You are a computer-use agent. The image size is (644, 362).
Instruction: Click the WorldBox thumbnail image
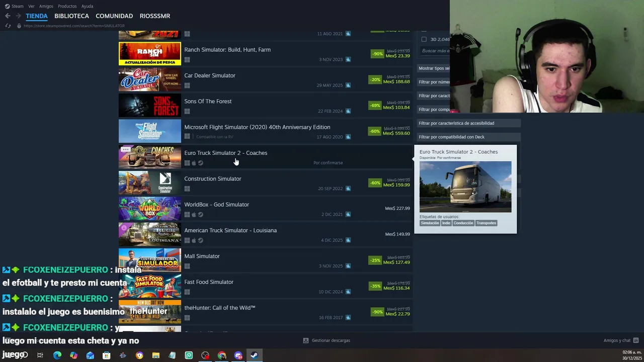150,209
